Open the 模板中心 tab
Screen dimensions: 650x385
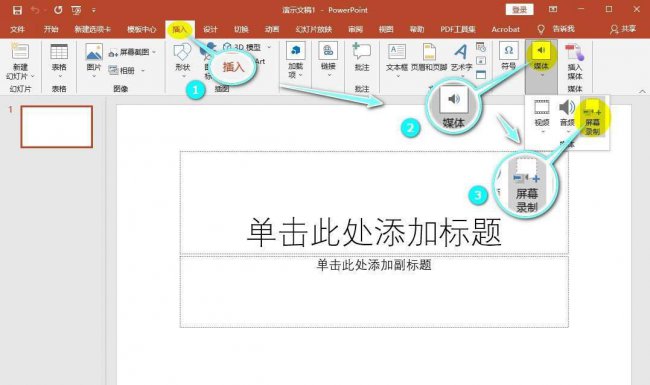(141, 29)
